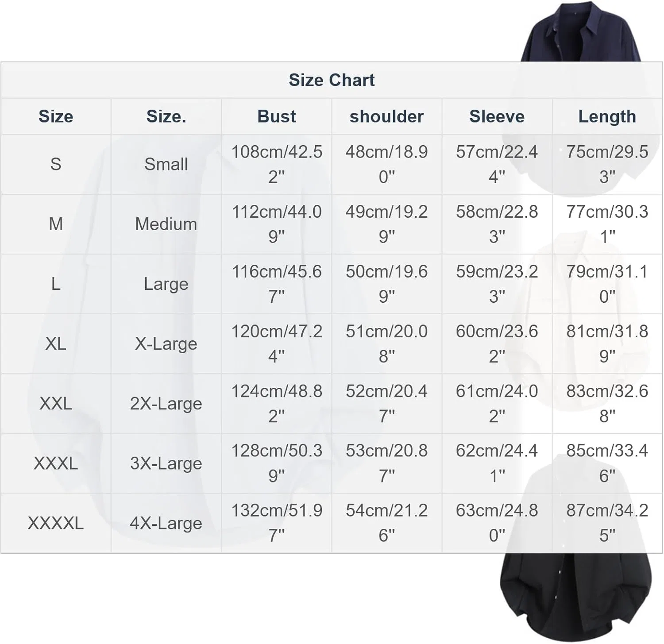Click the 60cm/23.62" sleeve value
This screenshot has height=644, width=664.
pyautogui.click(x=497, y=343)
